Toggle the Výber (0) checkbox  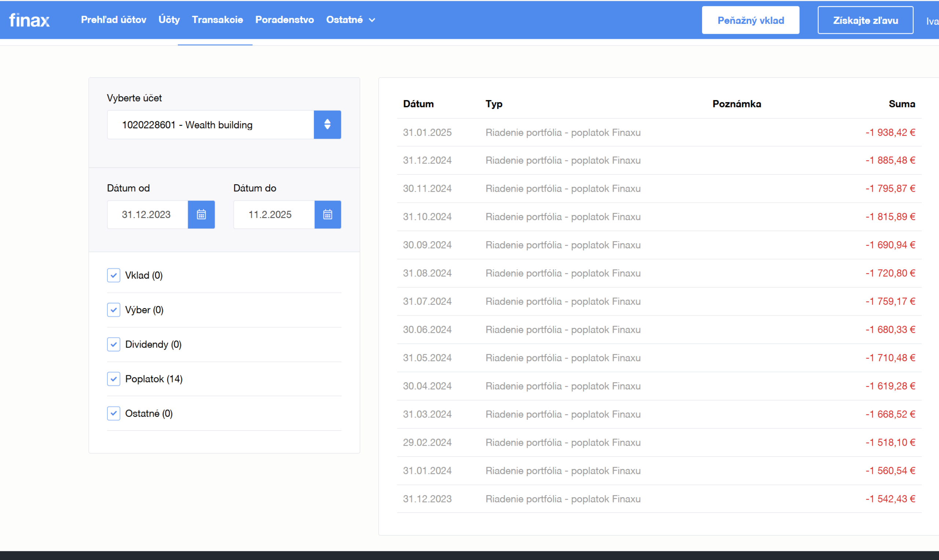[x=114, y=310]
